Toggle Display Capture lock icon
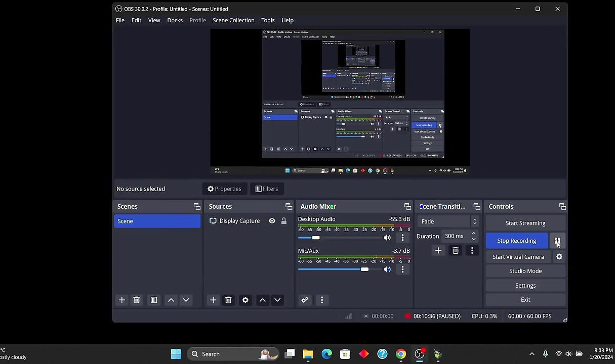 tap(284, 221)
